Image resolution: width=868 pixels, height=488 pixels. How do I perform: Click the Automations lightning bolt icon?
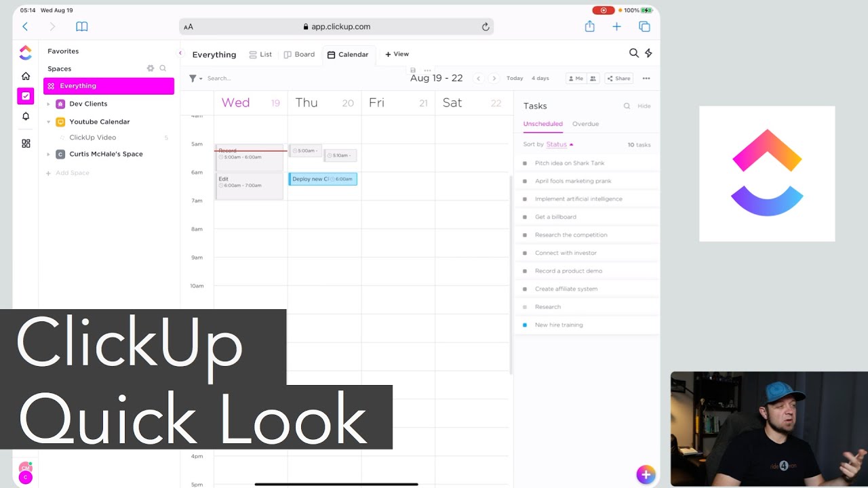point(648,53)
